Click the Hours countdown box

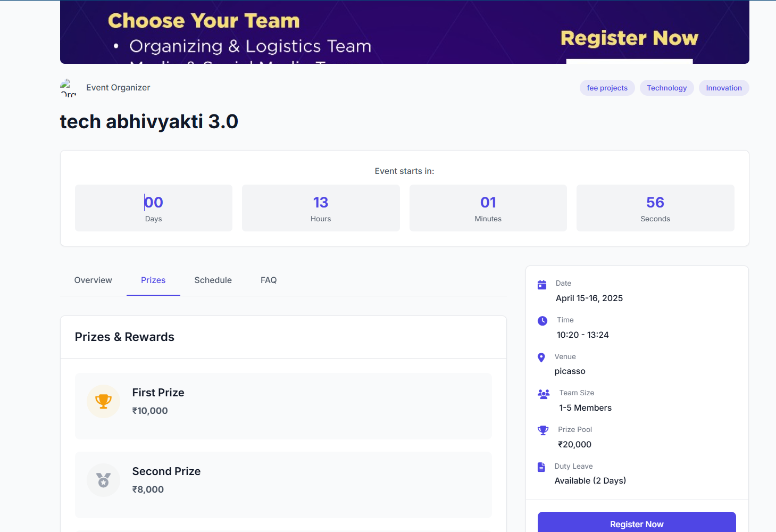point(321,208)
